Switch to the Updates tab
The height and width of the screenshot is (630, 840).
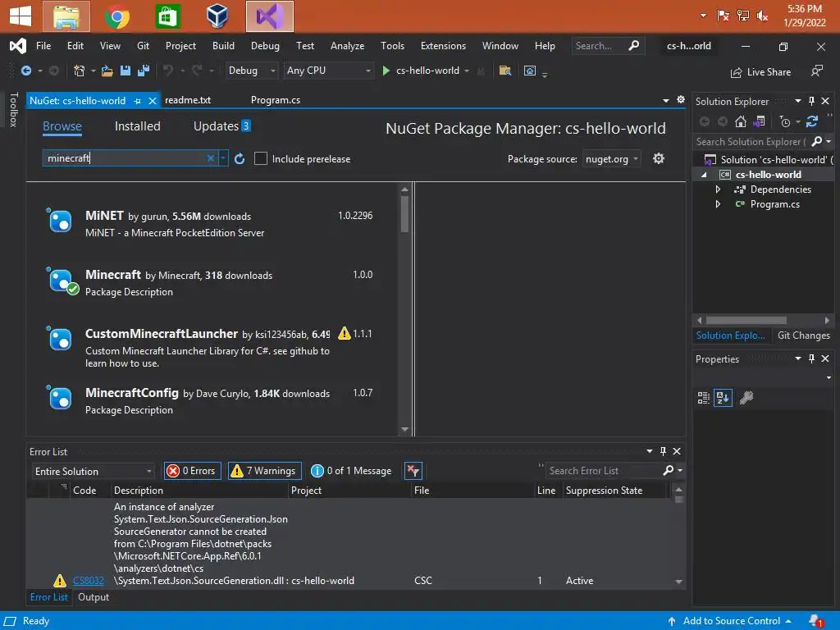[221, 126]
